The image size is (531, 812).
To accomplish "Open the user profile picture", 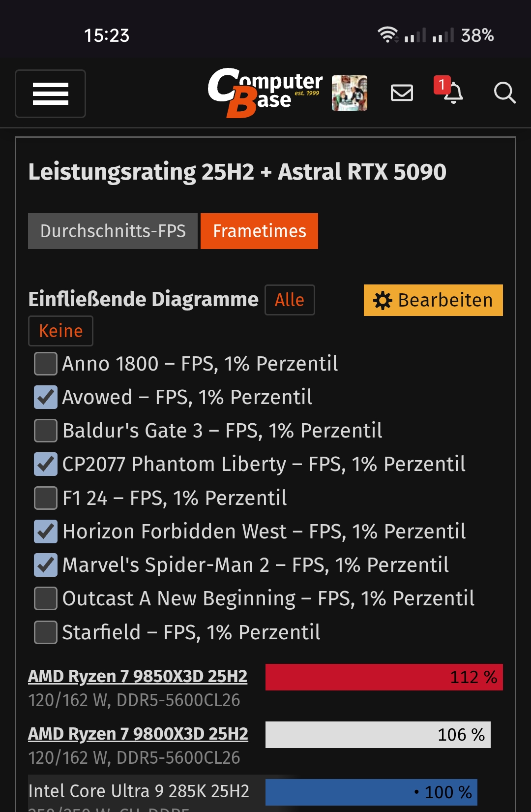I will pos(349,94).
